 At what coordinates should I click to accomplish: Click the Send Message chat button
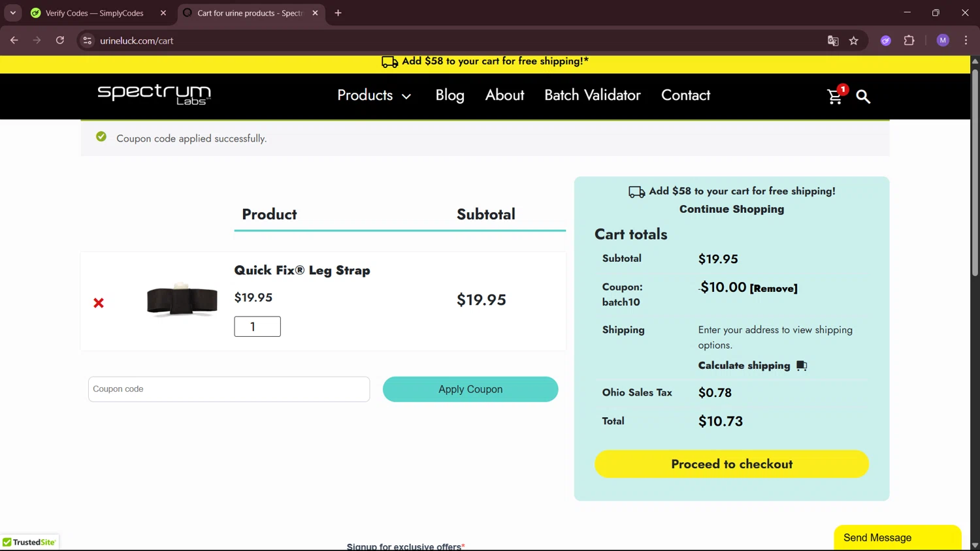[x=898, y=538]
